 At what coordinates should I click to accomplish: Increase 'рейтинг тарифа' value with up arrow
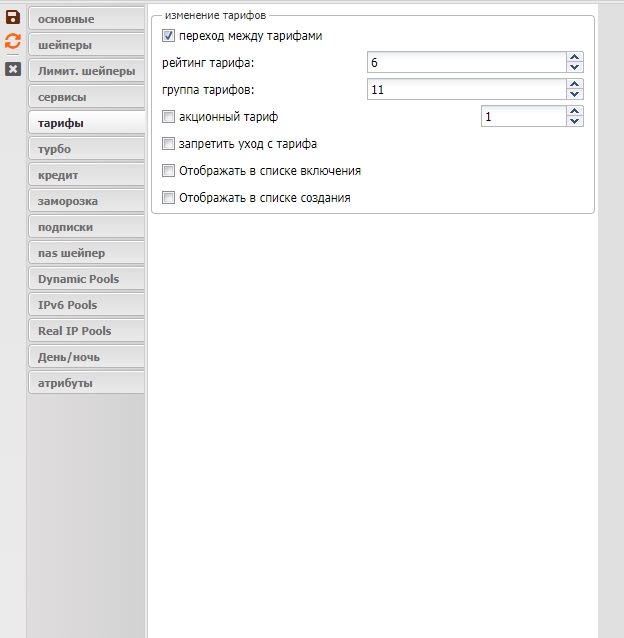[x=574, y=58]
